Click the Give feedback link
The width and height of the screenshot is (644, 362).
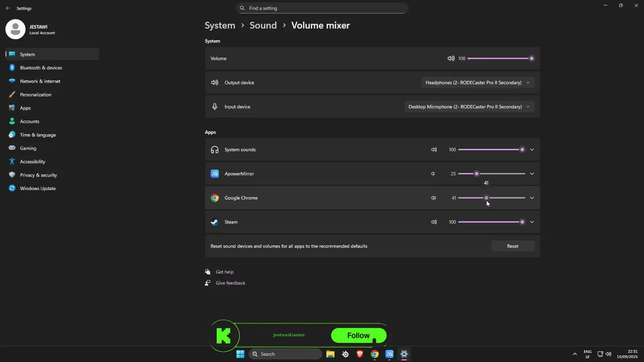[230, 283]
